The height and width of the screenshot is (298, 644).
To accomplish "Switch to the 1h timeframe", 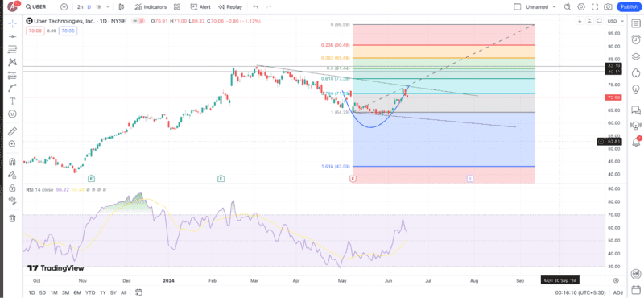I will pyautogui.click(x=98, y=7).
